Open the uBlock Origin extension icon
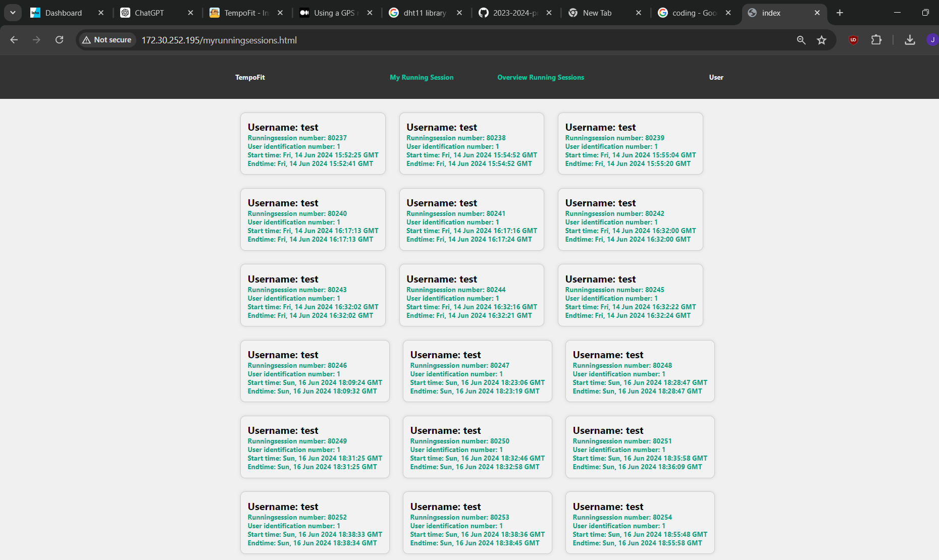This screenshot has height=560, width=939. click(x=853, y=40)
